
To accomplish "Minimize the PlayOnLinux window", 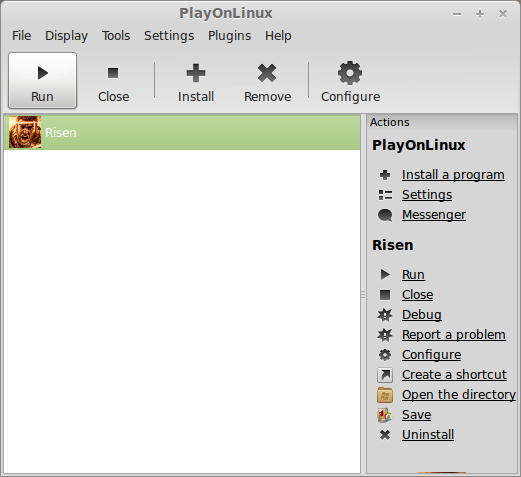I will pos(457,14).
